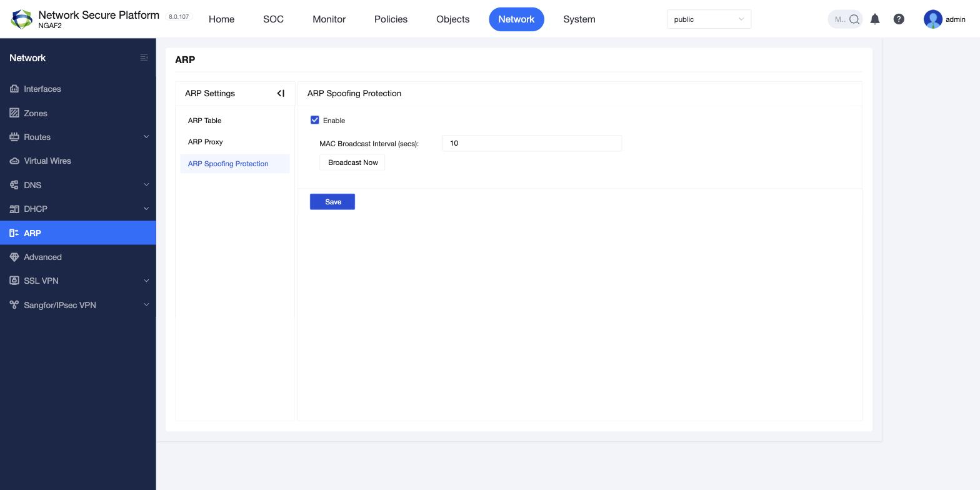Open the public dropdown selector
This screenshot has height=490, width=980.
click(709, 19)
